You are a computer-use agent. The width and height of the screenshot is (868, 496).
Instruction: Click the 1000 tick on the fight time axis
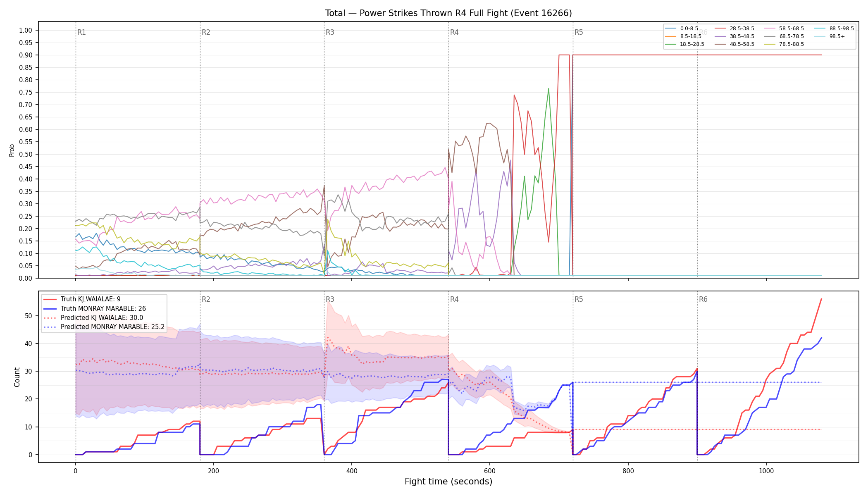pyautogui.click(x=766, y=471)
